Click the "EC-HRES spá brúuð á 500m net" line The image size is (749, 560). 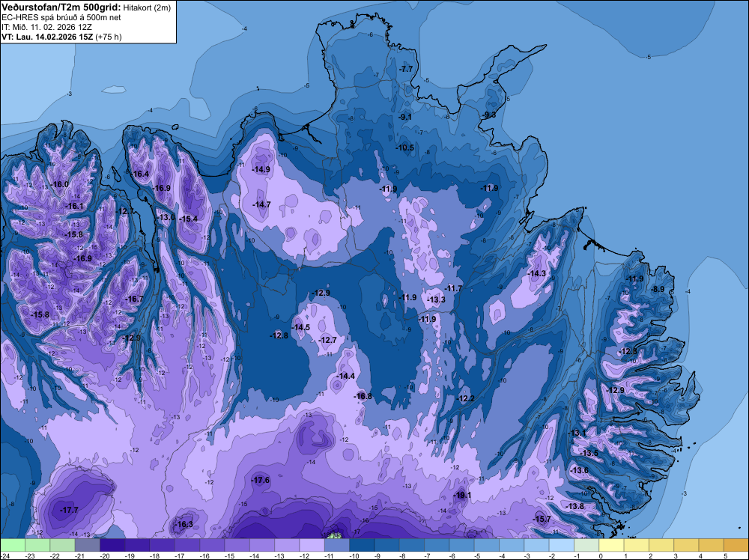[x=61, y=17]
